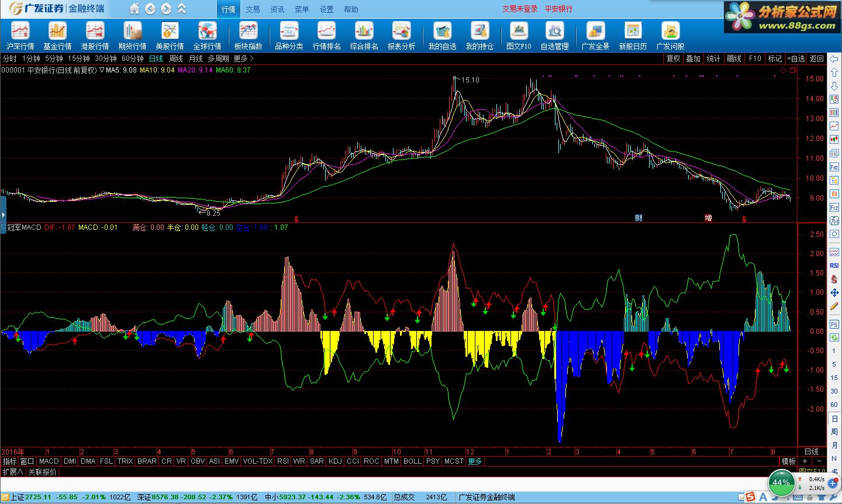Select the 1分钟 chart period
Screen dimensions: 842x504
tap(31, 58)
